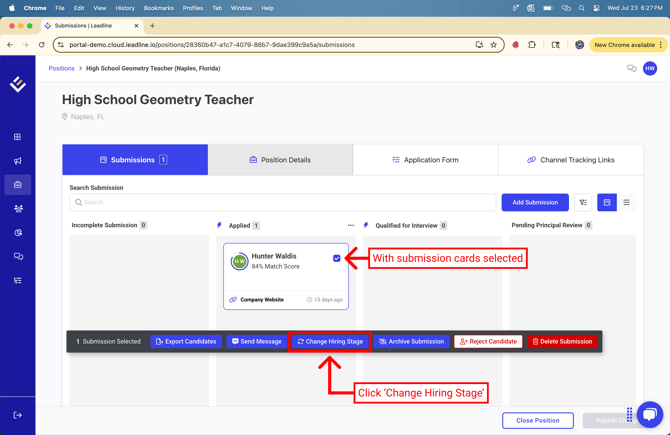Switch to list view toggle

click(627, 203)
